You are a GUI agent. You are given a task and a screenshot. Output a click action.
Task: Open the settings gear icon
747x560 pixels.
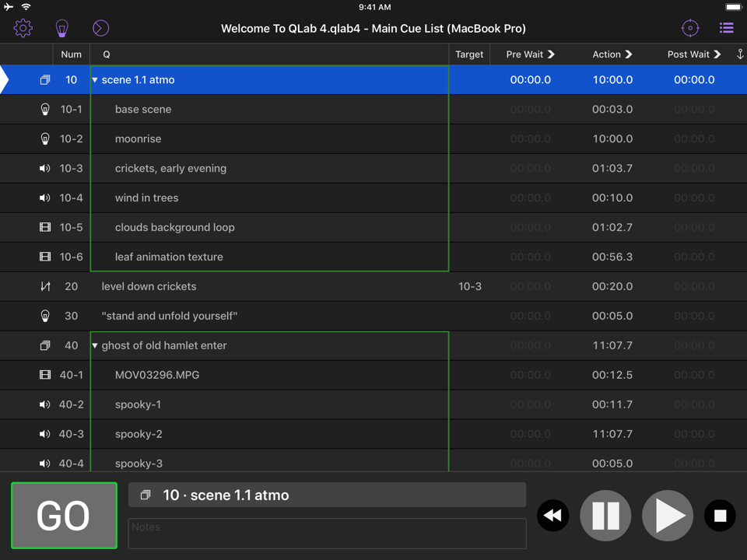tap(23, 29)
